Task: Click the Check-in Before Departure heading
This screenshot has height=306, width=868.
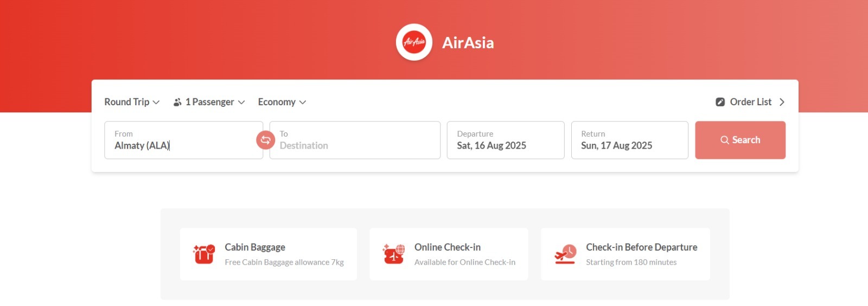Action: coord(642,247)
